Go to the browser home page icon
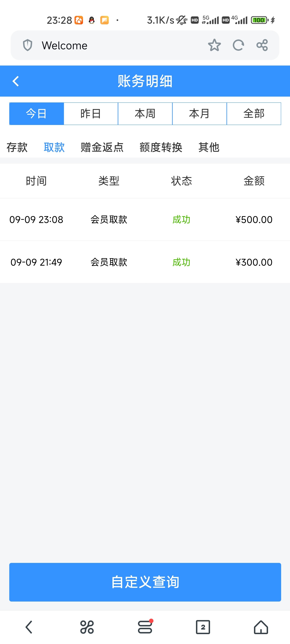 pyautogui.click(x=261, y=627)
